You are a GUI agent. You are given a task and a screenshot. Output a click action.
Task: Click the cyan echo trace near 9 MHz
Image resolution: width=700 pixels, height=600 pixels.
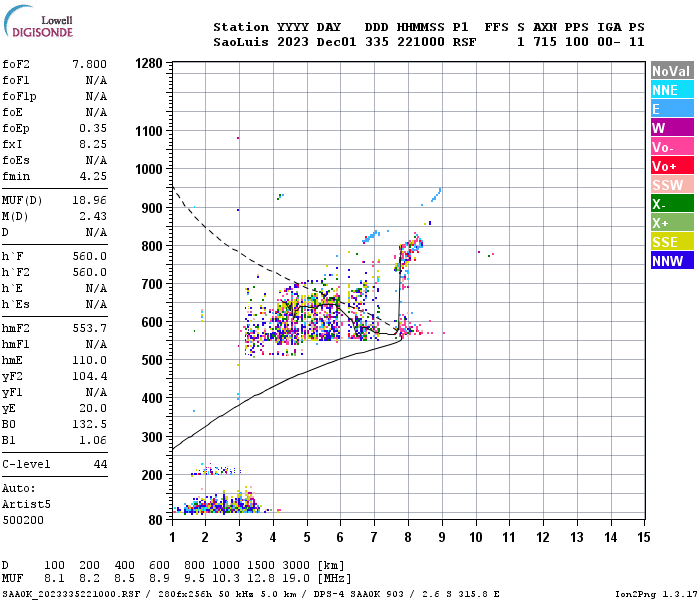(x=436, y=196)
